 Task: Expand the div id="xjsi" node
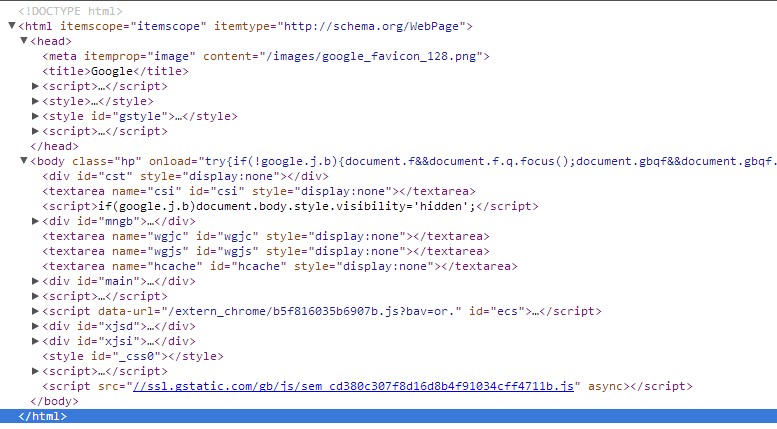35,341
